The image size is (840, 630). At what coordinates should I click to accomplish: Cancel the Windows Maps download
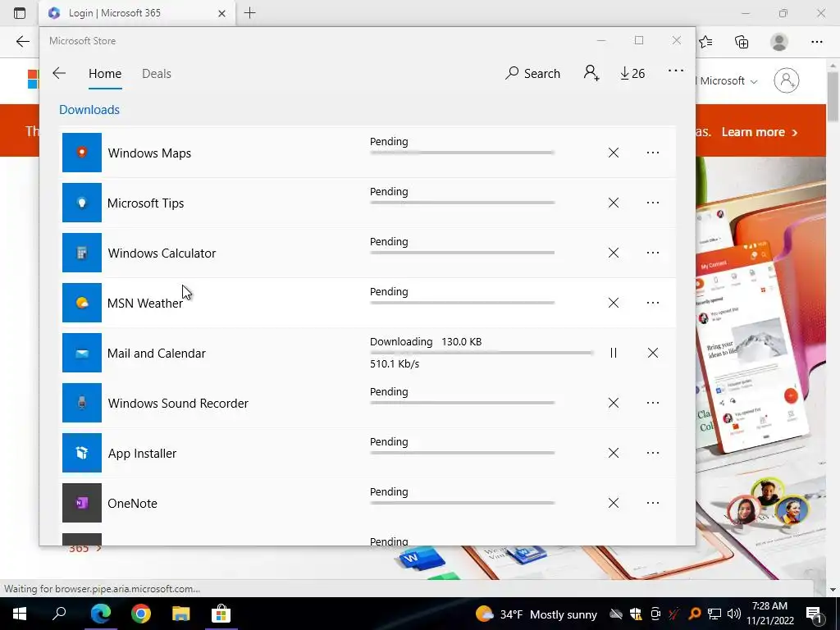pos(614,153)
